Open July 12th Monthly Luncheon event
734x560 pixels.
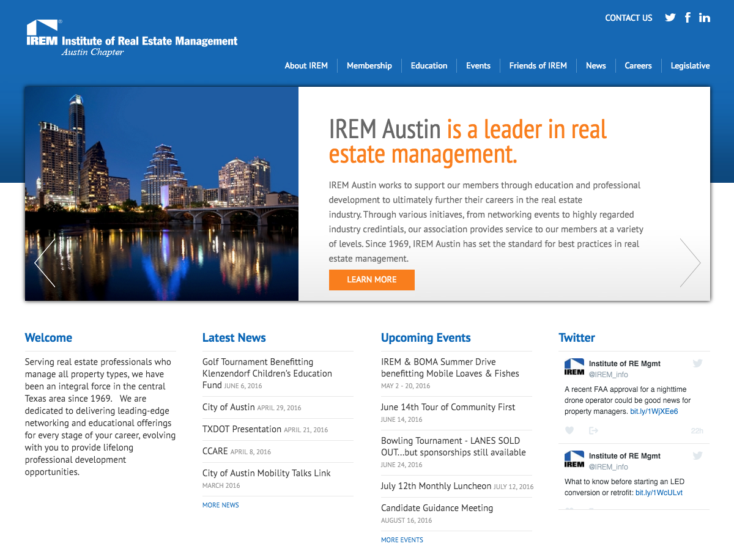(436, 486)
